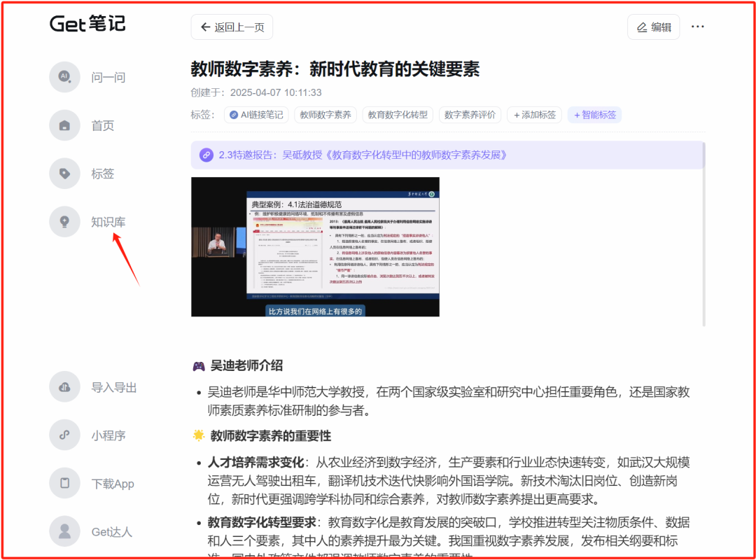Select the 数字素养评价 tag chip
Image resolution: width=756 pixels, height=560 pixels.
click(x=470, y=114)
